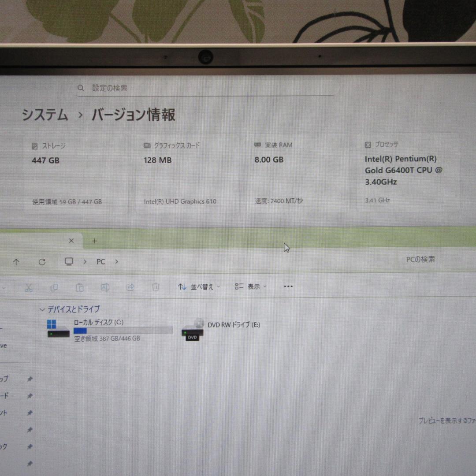Select PC in the address bar breadcrumb
Viewport: 476px width, 476px height.
(100, 261)
